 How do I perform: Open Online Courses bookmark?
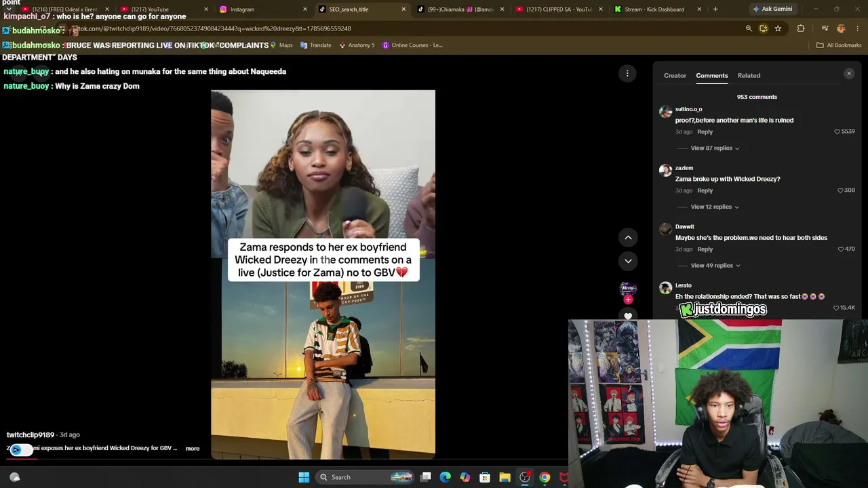[x=412, y=45]
